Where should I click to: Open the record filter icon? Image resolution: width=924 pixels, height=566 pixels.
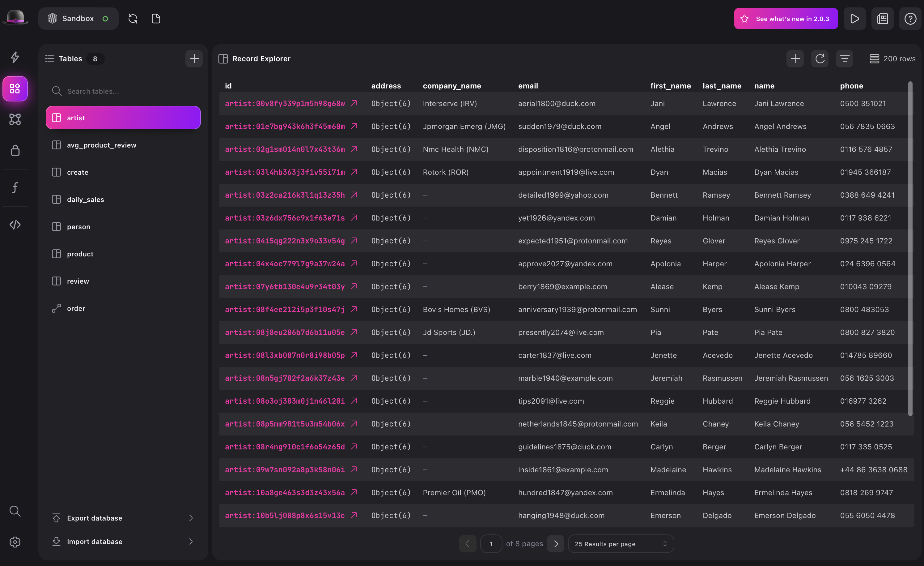point(845,58)
